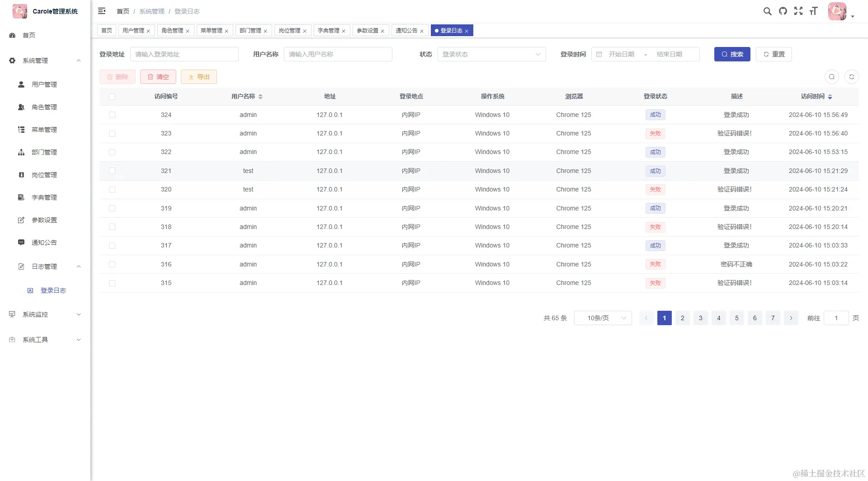This screenshot has height=481, width=868.
Task: Open the GitHub source icon
Action: click(783, 11)
